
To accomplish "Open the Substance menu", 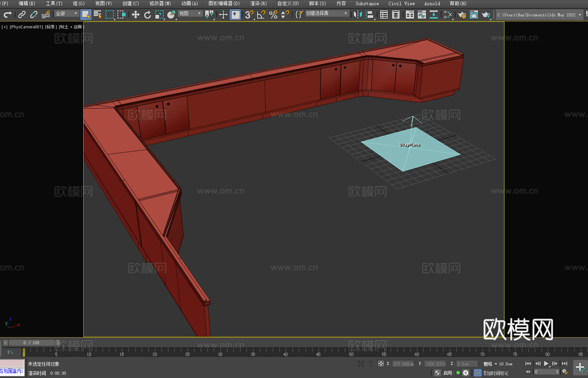I will click(x=367, y=3).
